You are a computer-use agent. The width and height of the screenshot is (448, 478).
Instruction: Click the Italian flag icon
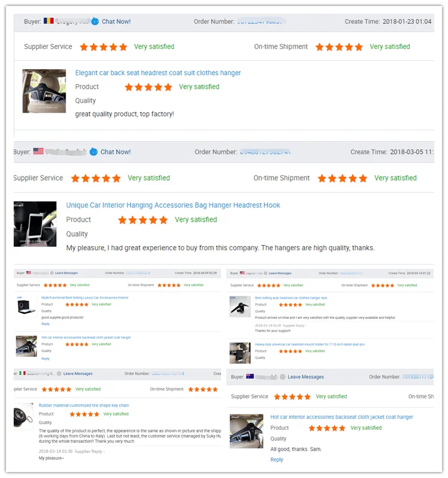click(x=22, y=373)
